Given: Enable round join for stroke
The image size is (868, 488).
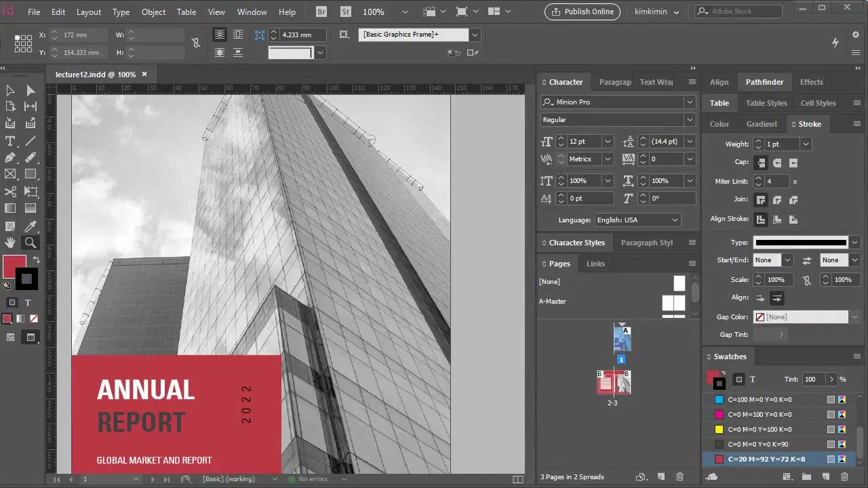Looking at the screenshot, I should click(x=777, y=200).
